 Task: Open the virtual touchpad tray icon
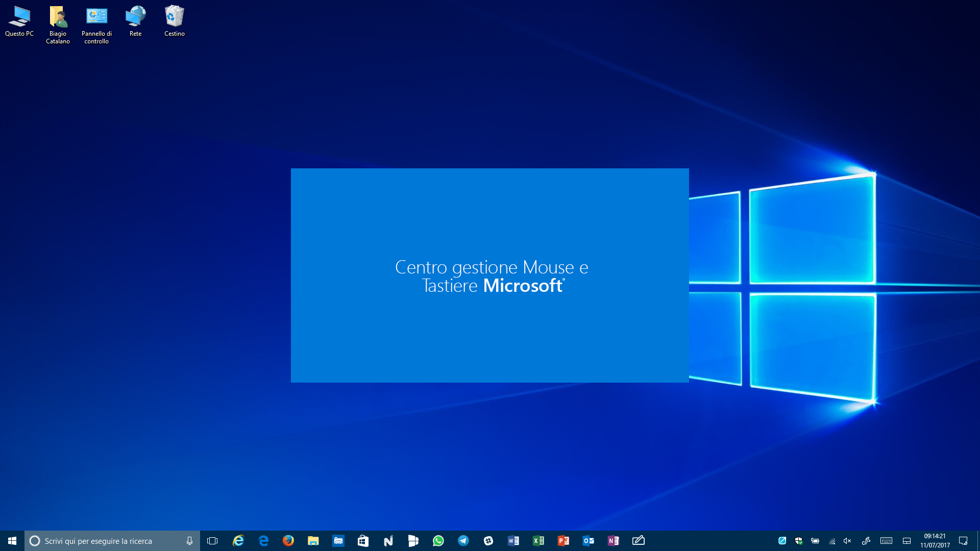907,541
